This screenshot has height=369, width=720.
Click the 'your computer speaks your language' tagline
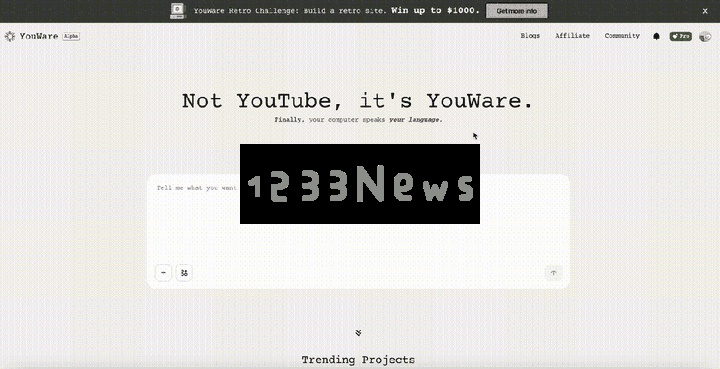(375, 120)
